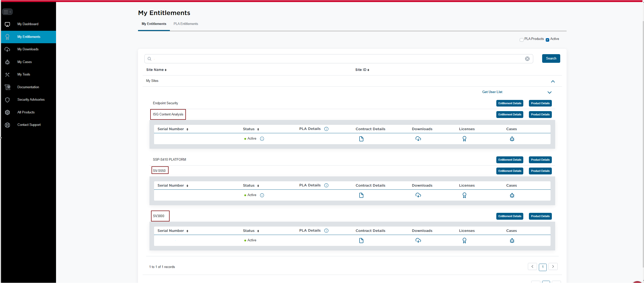Sort by Site Name column
This screenshot has width=644, height=283.
(x=156, y=70)
